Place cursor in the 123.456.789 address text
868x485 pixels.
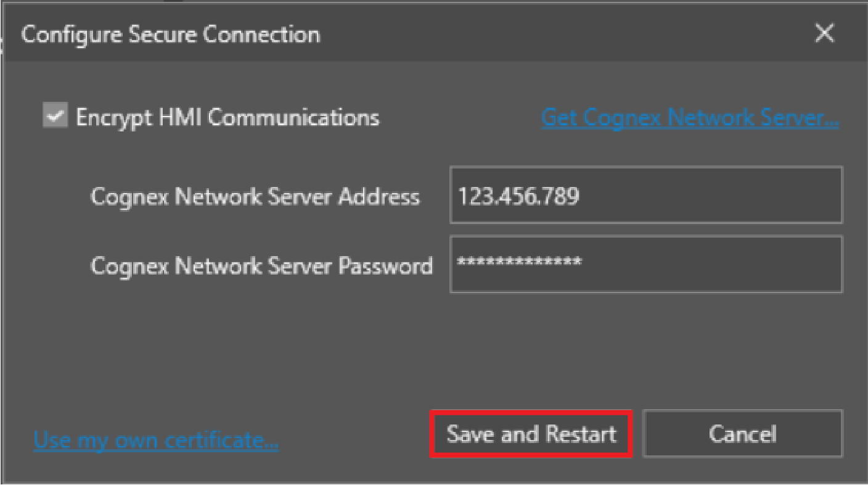tap(518, 196)
